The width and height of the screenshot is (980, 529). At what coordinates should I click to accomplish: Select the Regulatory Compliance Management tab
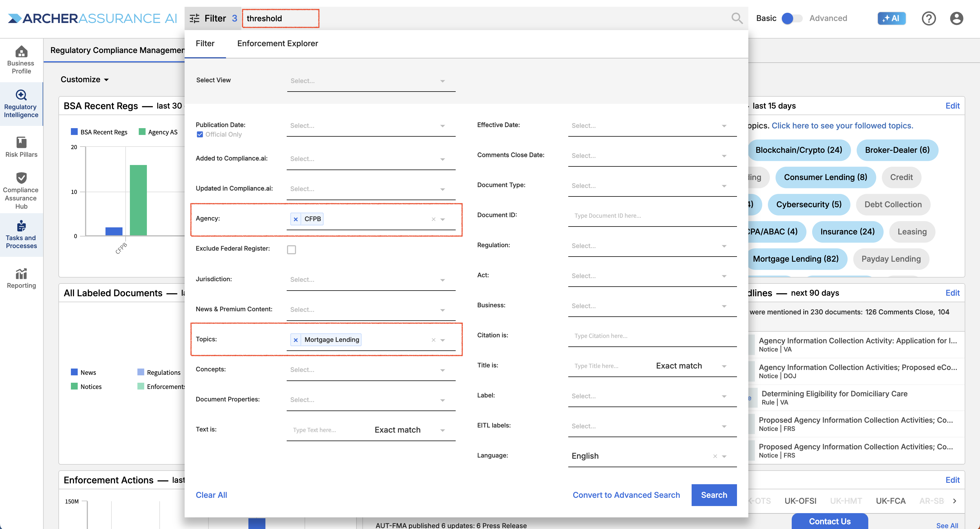pos(117,50)
